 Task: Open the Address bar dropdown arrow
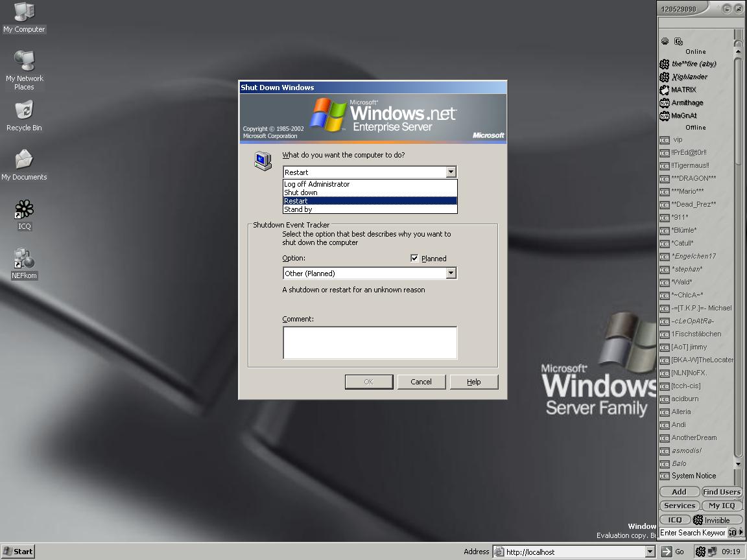650,552
